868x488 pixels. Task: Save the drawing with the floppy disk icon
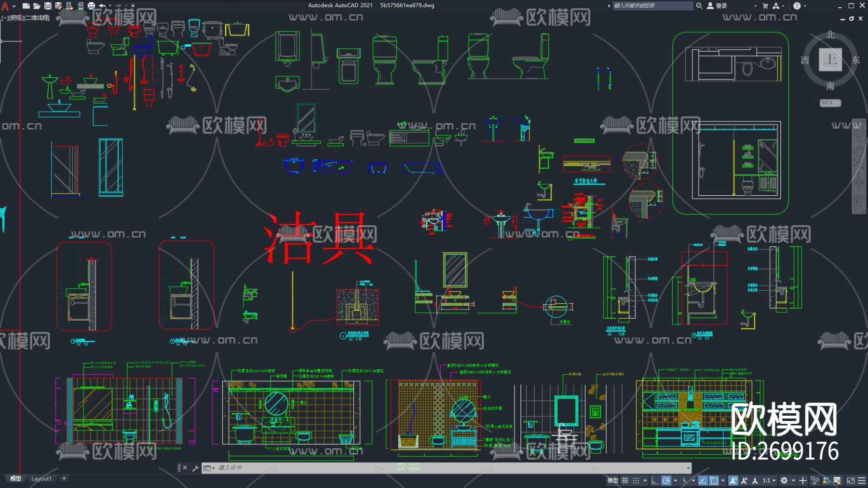click(x=48, y=6)
